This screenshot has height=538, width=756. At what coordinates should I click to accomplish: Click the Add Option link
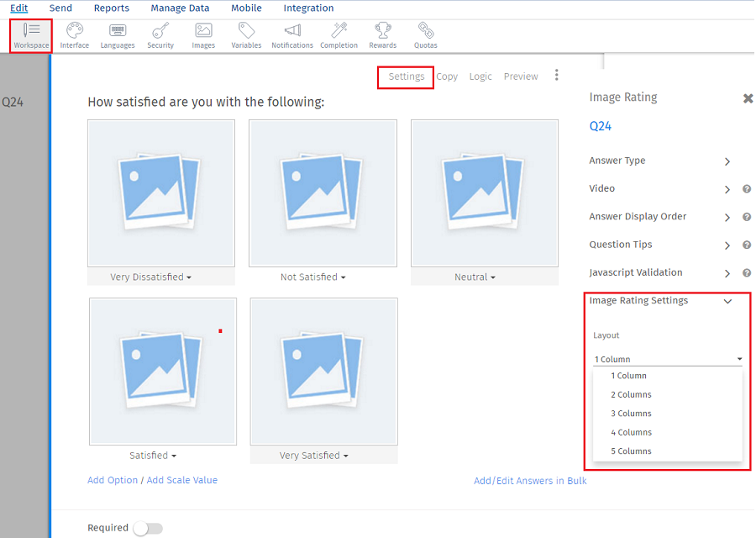pyautogui.click(x=112, y=480)
